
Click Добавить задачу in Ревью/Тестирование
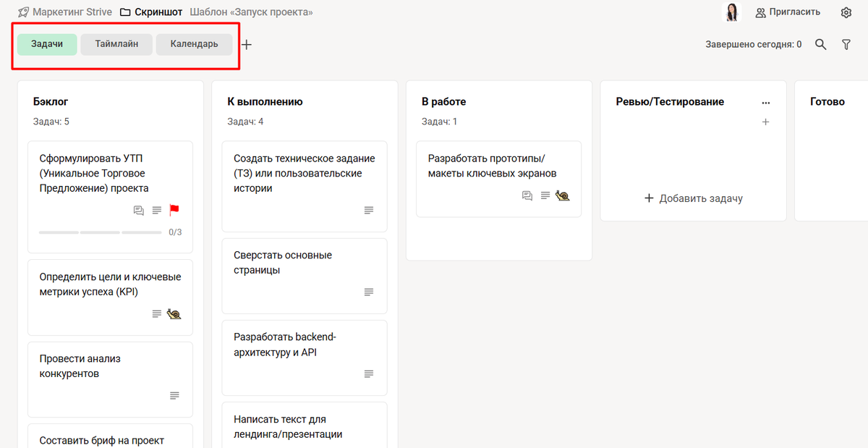tap(692, 198)
